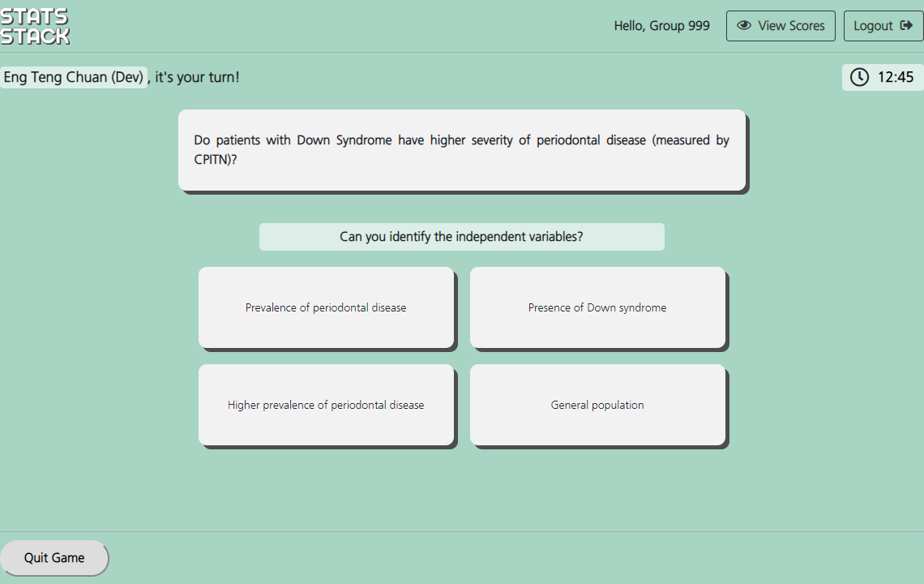Image resolution: width=924 pixels, height=584 pixels.
Task: Click the logout arrow icon
Action: 906,26
